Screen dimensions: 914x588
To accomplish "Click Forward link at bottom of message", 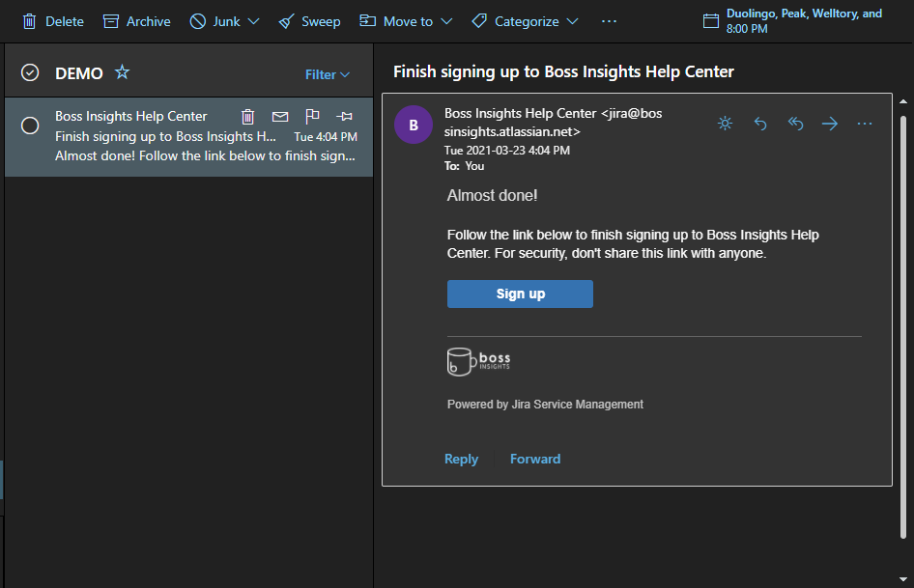I will tap(535, 460).
